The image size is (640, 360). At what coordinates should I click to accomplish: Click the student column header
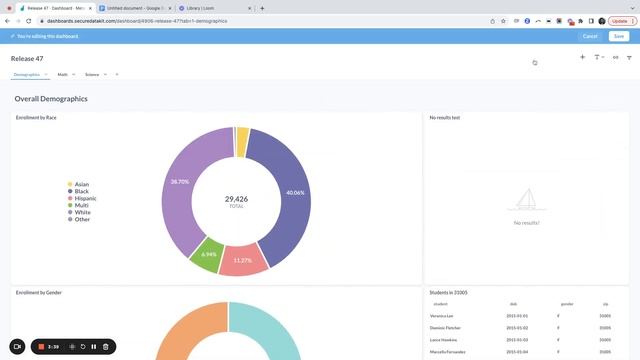(x=440, y=304)
